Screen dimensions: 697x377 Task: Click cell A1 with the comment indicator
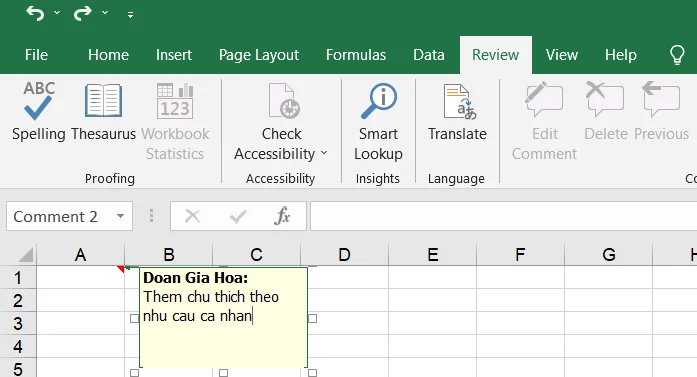80,277
